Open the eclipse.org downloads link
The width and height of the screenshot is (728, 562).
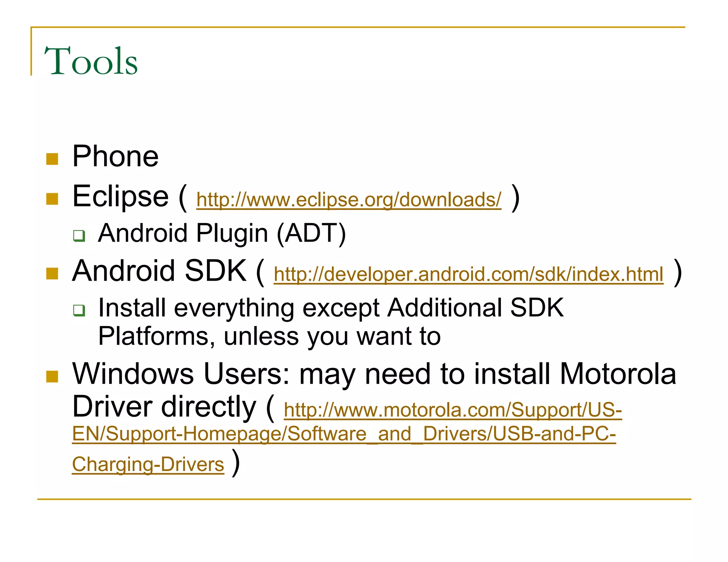[x=349, y=200]
